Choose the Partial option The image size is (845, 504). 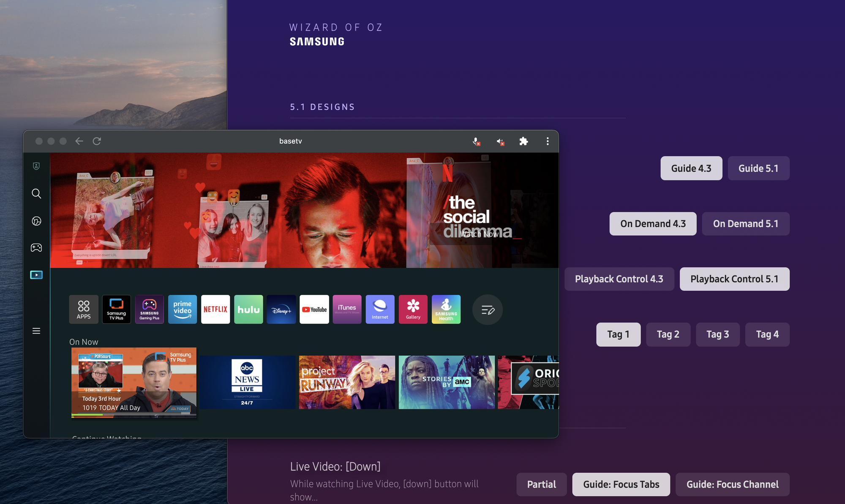pos(541,484)
